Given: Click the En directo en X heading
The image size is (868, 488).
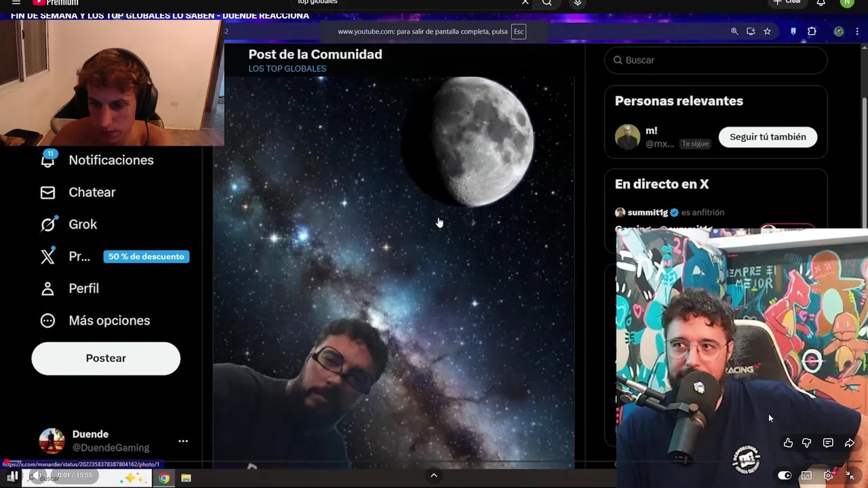Looking at the screenshot, I should (662, 184).
